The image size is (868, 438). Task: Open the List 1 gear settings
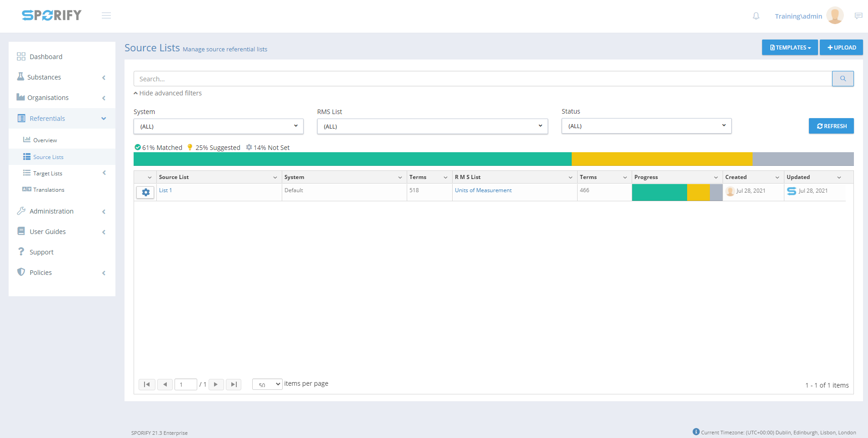pos(145,192)
